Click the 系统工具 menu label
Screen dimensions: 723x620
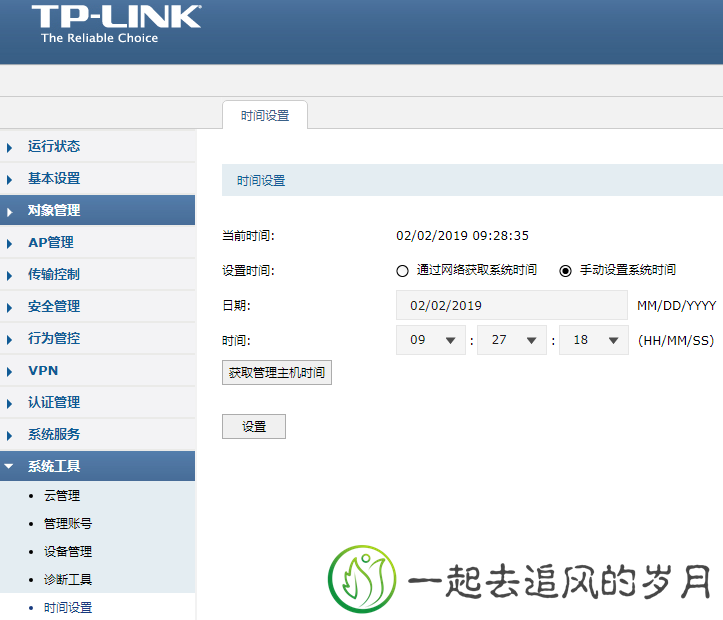coord(54,466)
